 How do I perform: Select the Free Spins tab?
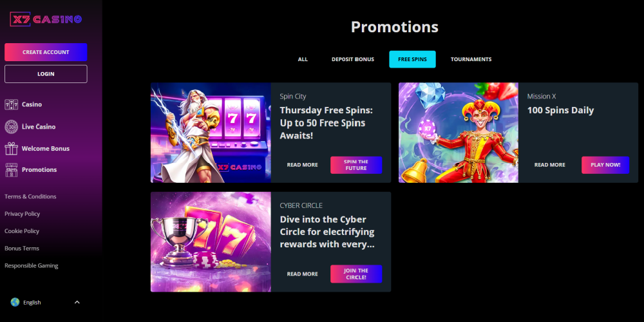pyautogui.click(x=412, y=59)
